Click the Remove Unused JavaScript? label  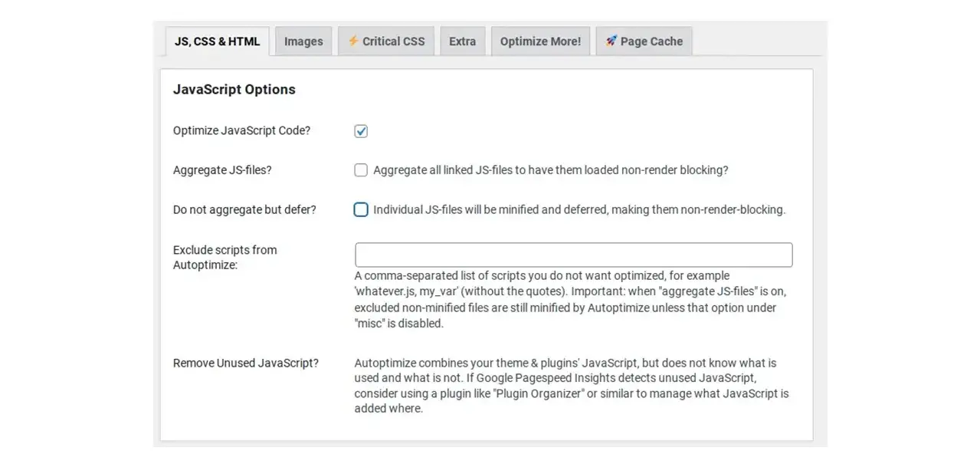pos(246,363)
